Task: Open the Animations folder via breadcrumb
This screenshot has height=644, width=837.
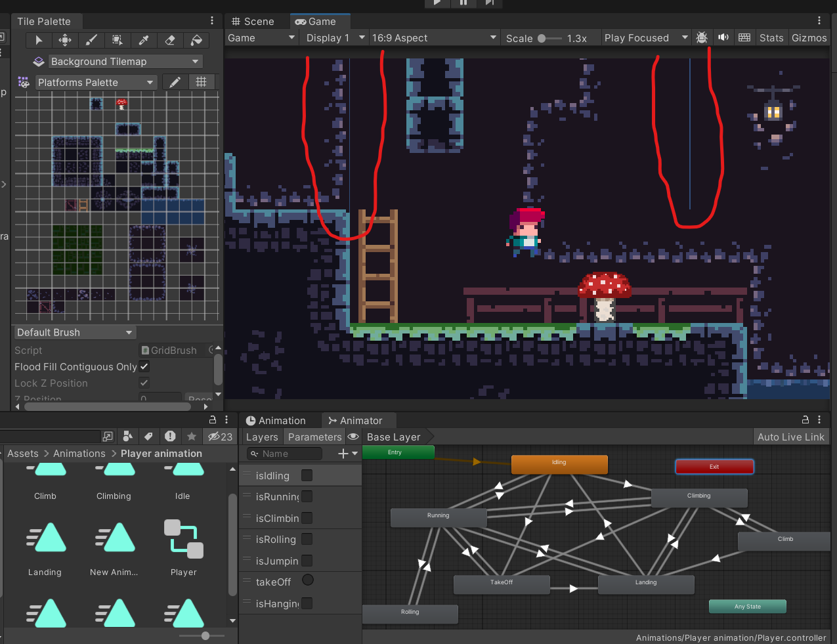Action: [x=79, y=453]
